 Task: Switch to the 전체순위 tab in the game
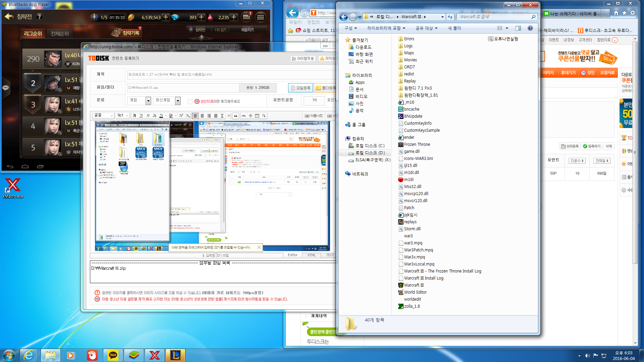point(60,34)
